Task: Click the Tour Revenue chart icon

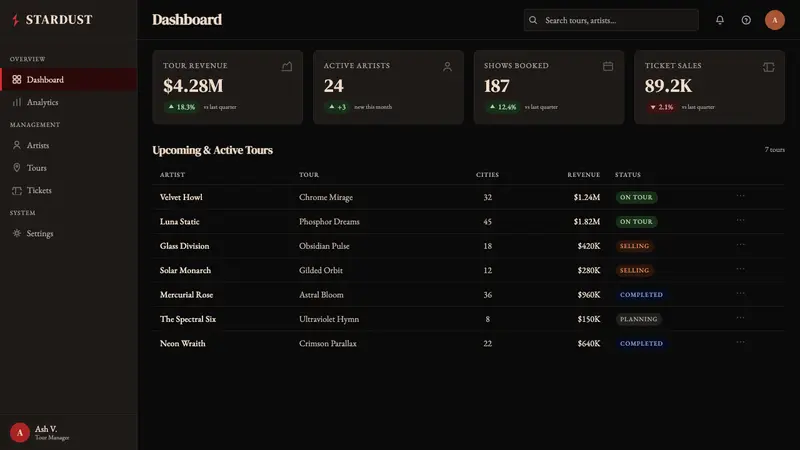Action: click(x=287, y=66)
